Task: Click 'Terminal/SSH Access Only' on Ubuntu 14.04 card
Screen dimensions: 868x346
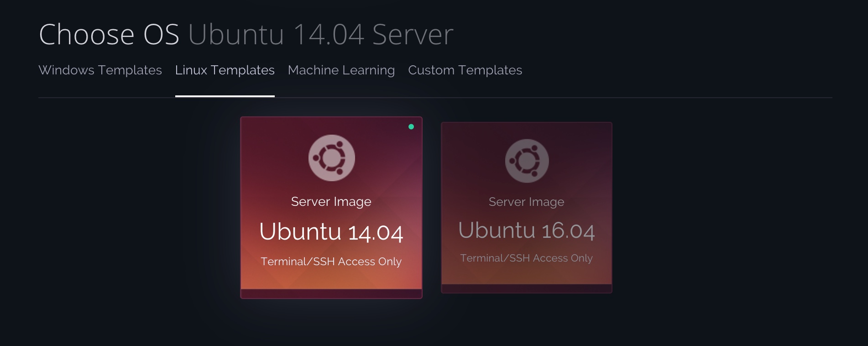Action: (x=331, y=262)
